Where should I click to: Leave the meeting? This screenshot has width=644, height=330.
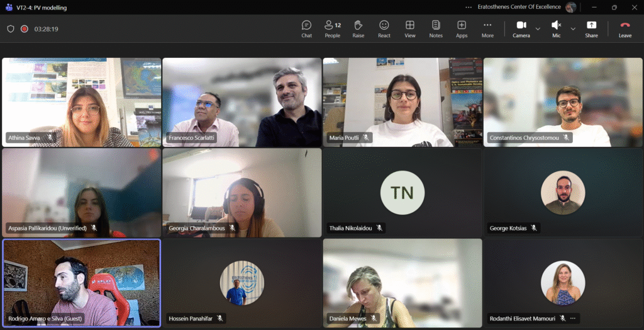[x=625, y=28]
